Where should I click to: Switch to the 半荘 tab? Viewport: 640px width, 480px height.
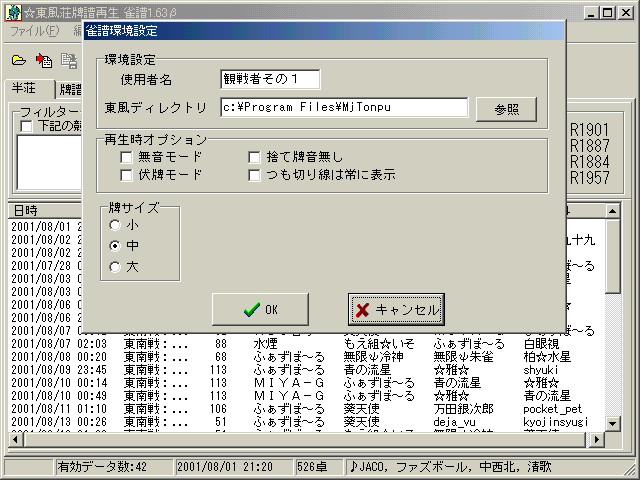pyautogui.click(x=26, y=88)
